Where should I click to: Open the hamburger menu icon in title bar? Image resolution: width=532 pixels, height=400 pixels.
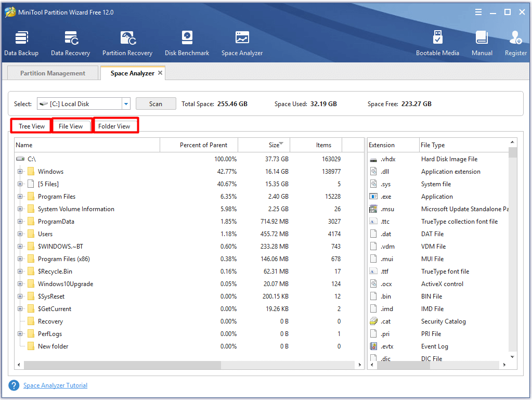click(x=478, y=12)
